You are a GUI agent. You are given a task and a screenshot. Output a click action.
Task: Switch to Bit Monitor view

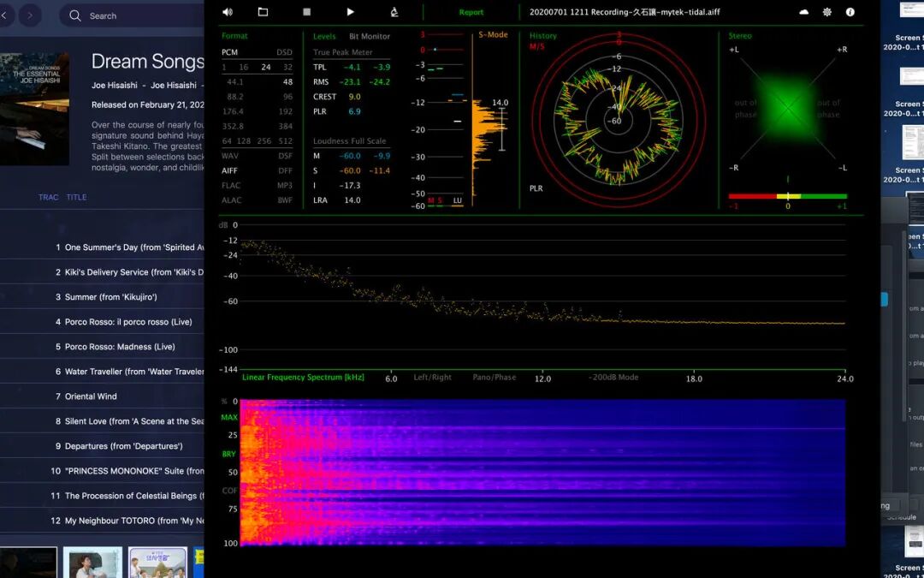[369, 37]
